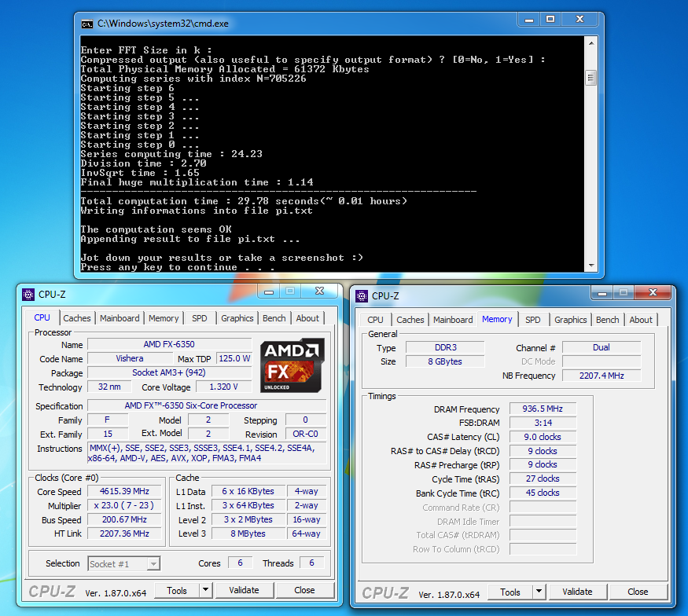Open the Bench tab in right CPU-Z

(x=608, y=320)
